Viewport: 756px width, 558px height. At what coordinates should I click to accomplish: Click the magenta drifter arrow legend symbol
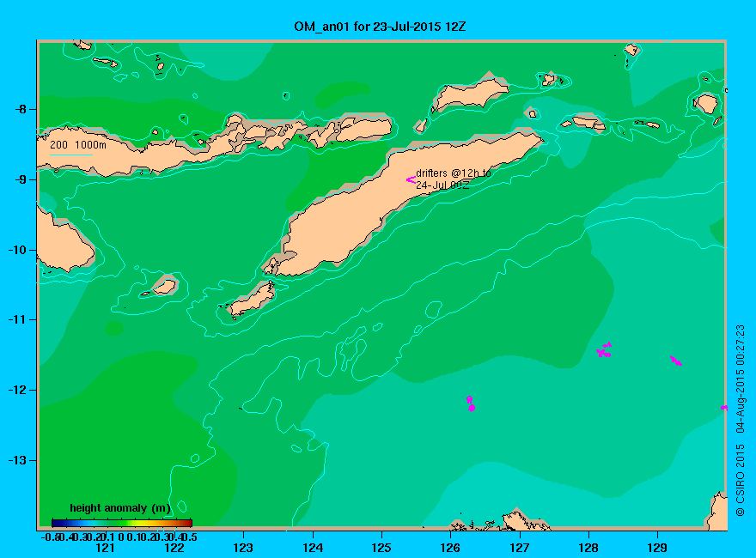(411, 179)
